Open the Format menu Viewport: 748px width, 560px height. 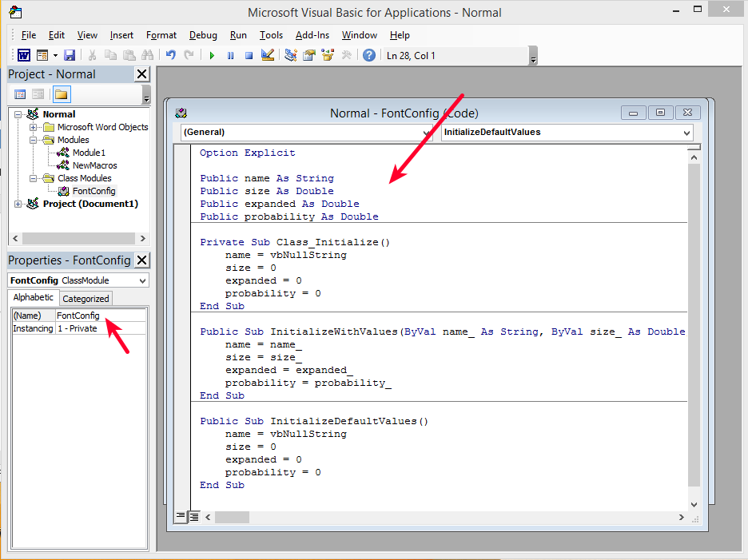coord(161,35)
